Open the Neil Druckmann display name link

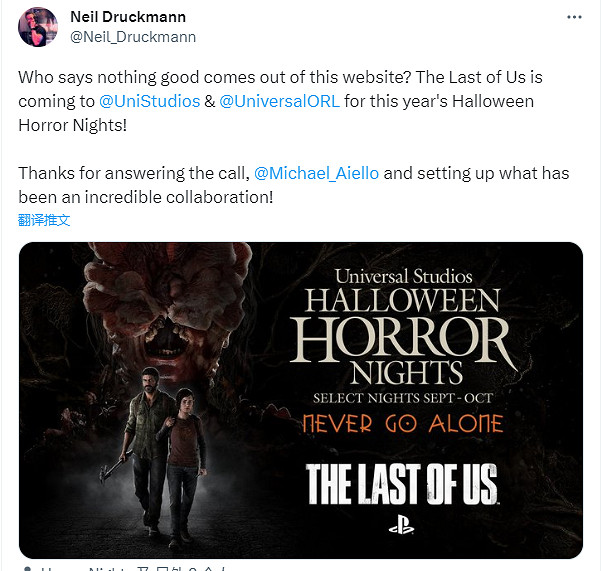128,17
